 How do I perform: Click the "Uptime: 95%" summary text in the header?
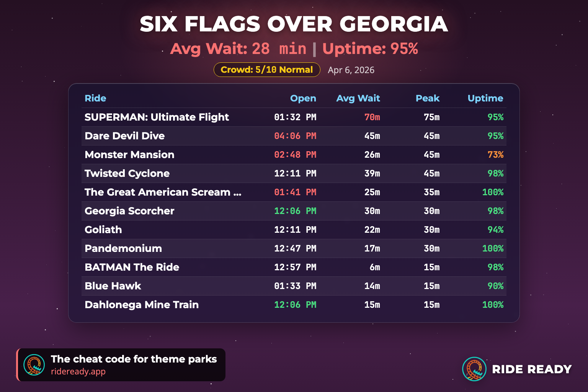click(x=370, y=49)
